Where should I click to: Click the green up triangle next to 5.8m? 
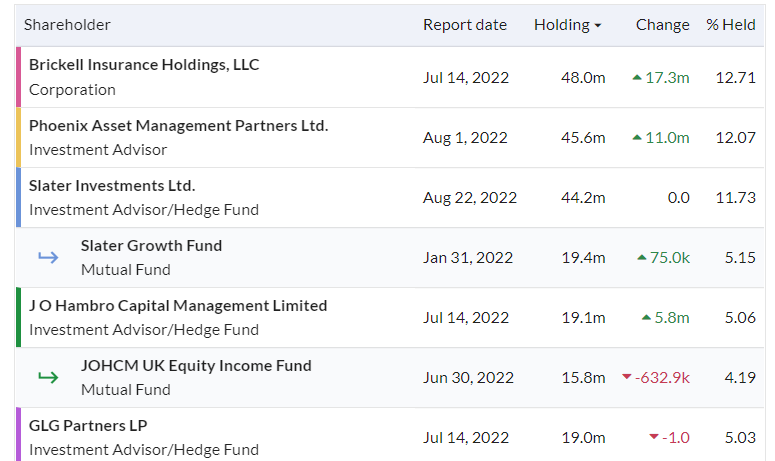pyautogui.click(x=646, y=318)
